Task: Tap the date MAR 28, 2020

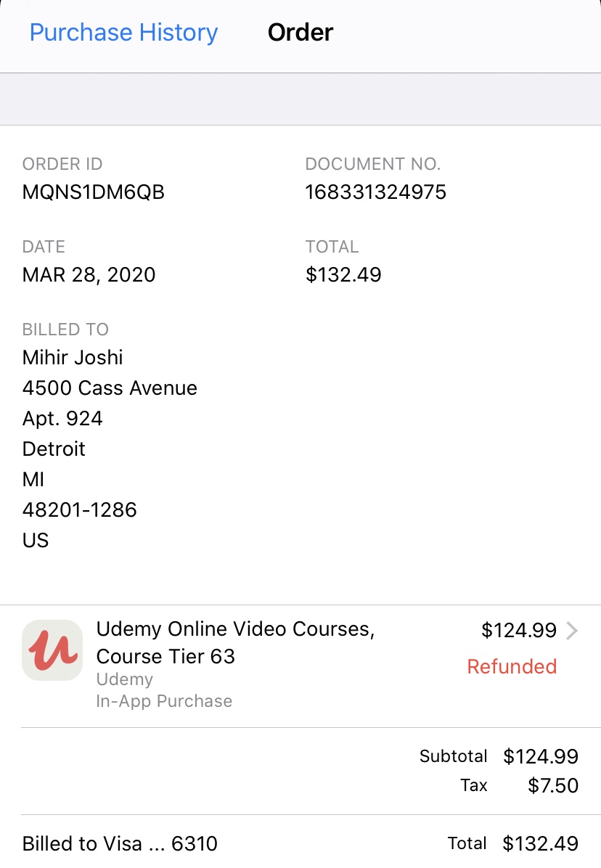Action: tap(89, 275)
